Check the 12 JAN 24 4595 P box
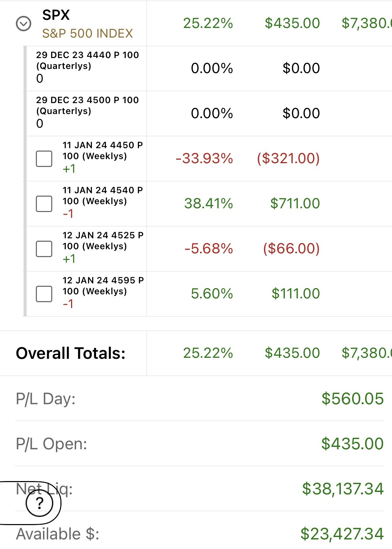Image resolution: width=392 pixels, height=549 pixels. 44,294
